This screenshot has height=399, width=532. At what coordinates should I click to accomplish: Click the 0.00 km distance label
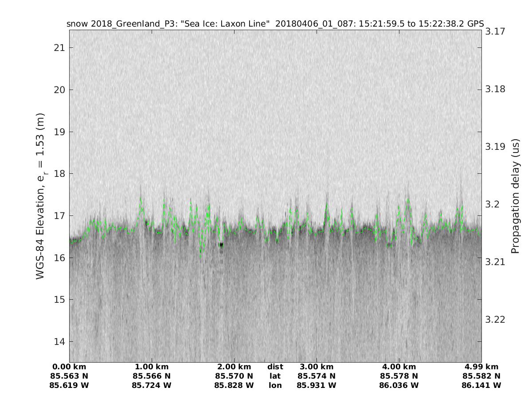pos(69,367)
